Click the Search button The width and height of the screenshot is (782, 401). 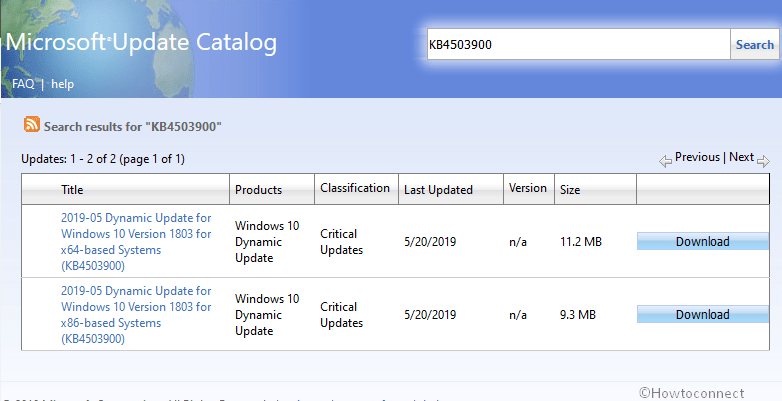tap(755, 45)
